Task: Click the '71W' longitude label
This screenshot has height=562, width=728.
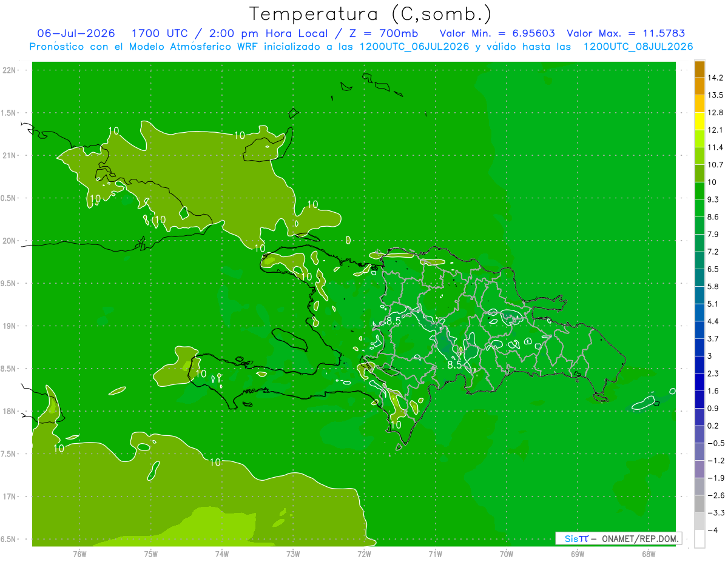Action: click(435, 554)
